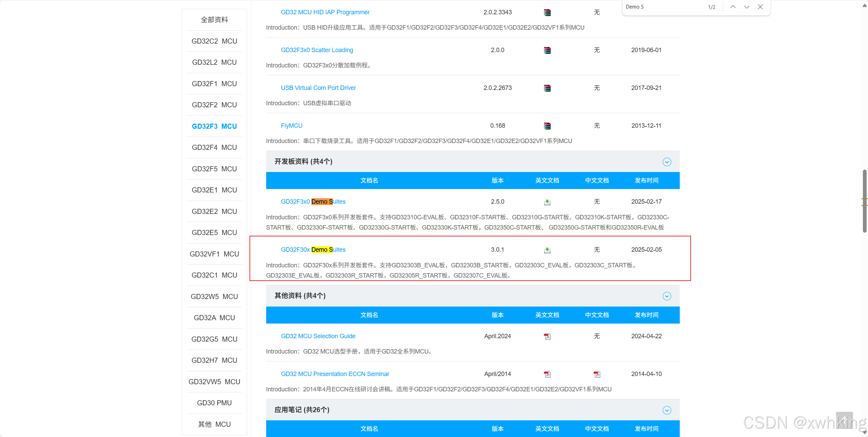Open ECCN Seminar English PDF icon
Image resolution: width=868 pixels, height=437 pixels.
[x=547, y=374]
